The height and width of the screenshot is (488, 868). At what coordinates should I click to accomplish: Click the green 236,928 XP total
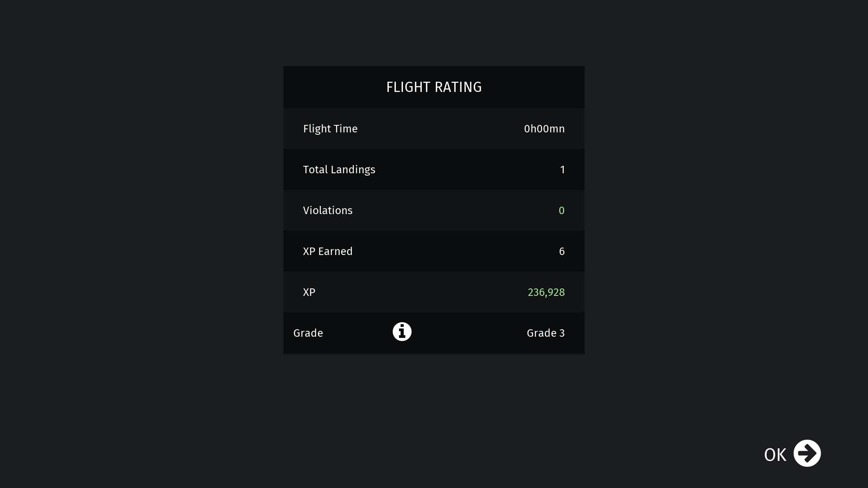546,292
